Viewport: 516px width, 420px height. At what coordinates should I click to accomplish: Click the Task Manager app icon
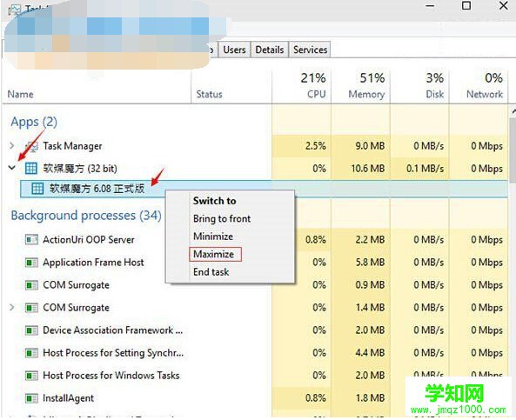click(x=32, y=146)
